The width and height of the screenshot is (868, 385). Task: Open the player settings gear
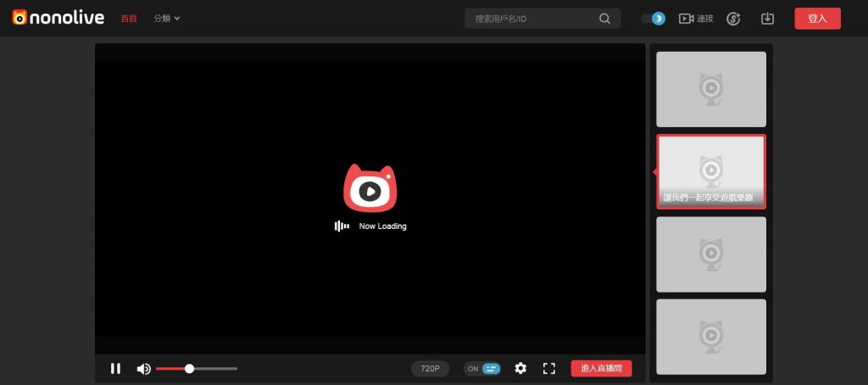coord(520,368)
